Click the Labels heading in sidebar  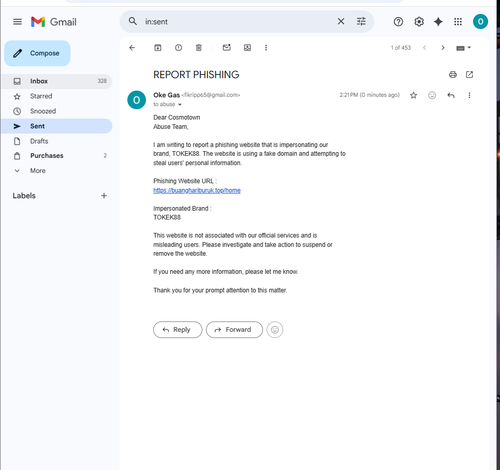[x=24, y=196]
